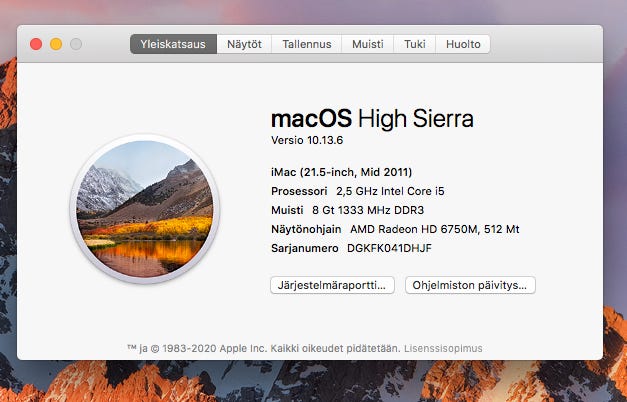
Task: Click the "macOS High Sierra" heading
Action: coord(372,119)
